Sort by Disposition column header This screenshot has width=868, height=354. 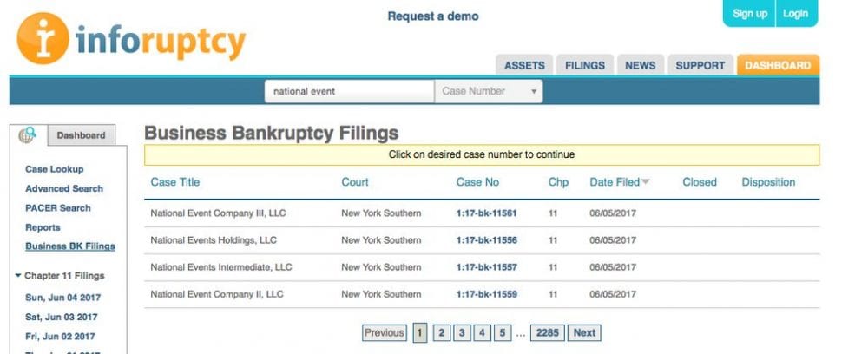[x=768, y=182]
